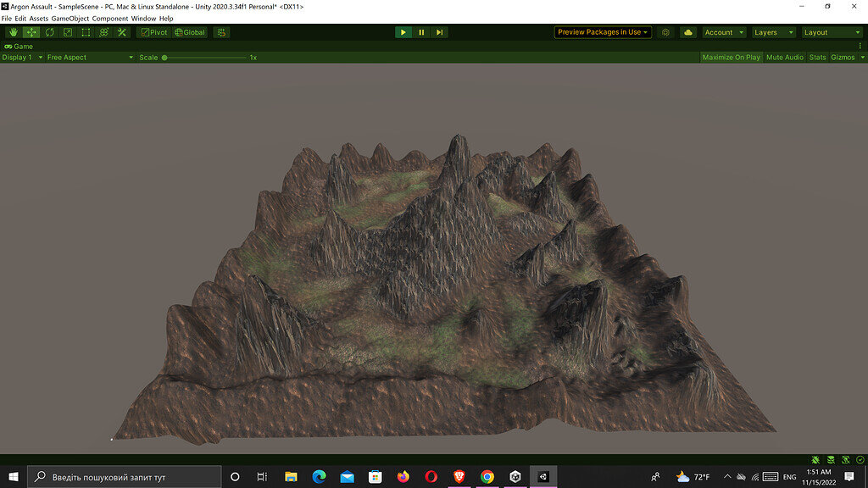Select the Rotate tool
The height and width of the screenshot is (488, 868).
pyautogui.click(x=49, y=32)
